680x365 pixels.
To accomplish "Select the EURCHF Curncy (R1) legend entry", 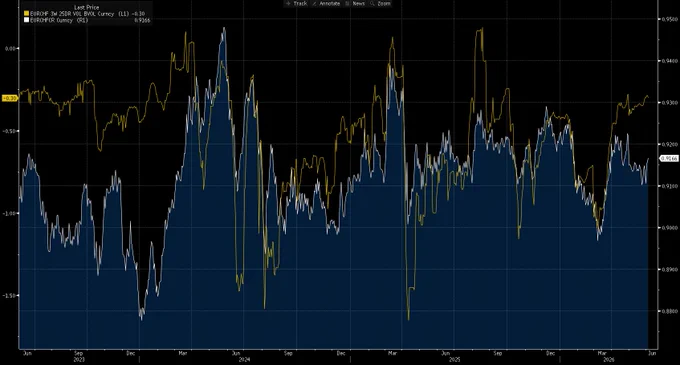I will [59, 20].
